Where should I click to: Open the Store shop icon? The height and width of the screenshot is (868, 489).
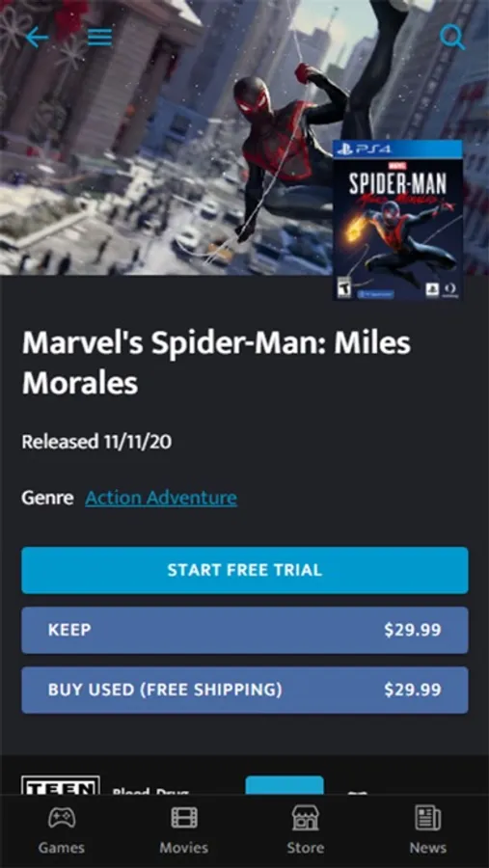tap(306, 818)
